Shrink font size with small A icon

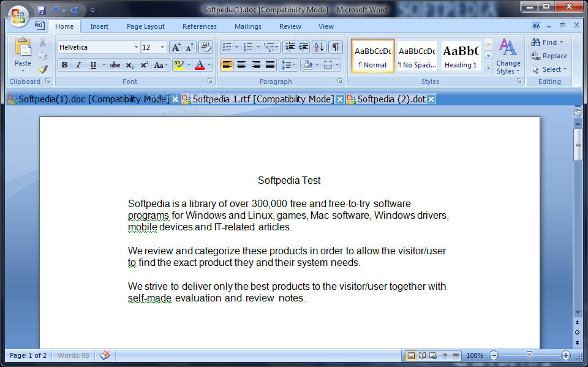(189, 47)
